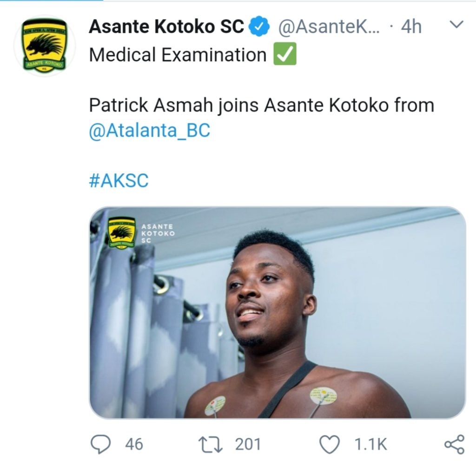This screenshot has width=476, height=468.
Task: Open the @Atalanta_BC mention link
Action: coord(149,130)
